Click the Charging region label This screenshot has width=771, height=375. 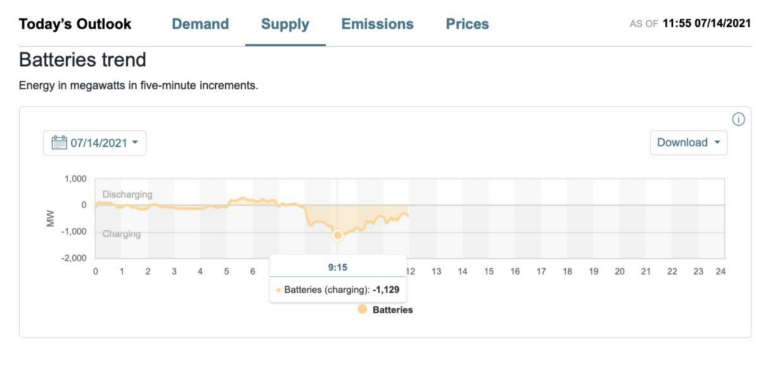(x=121, y=234)
